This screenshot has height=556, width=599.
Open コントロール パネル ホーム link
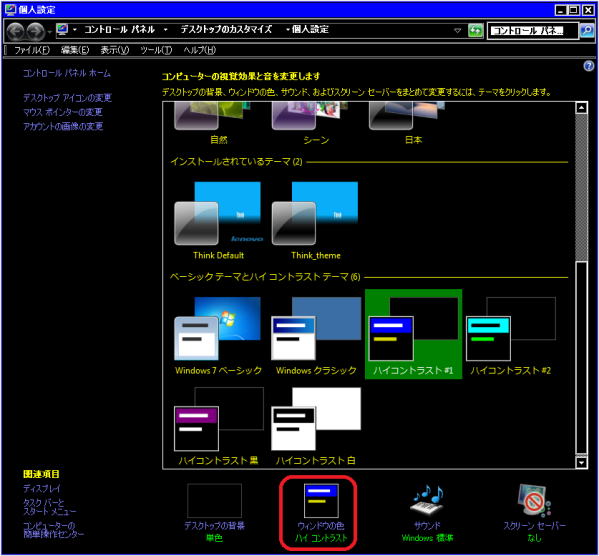coord(67,73)
